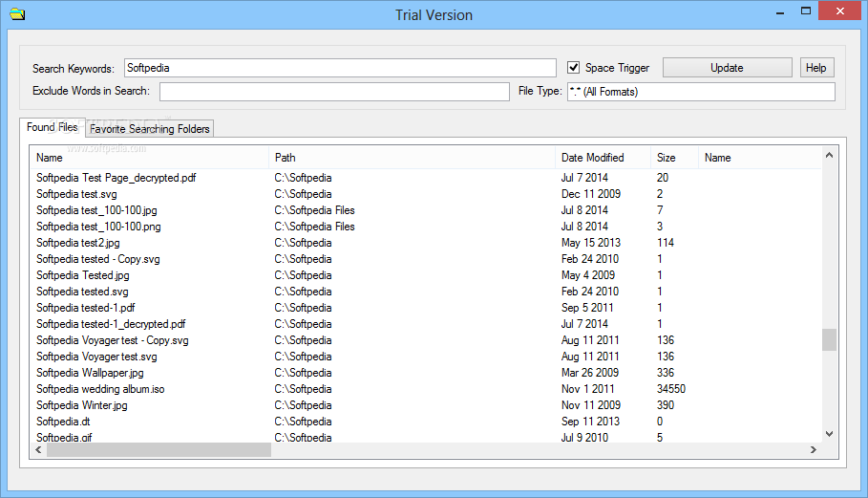The width and height of the screenshot is (868, 498).
Task: Click the vertical scrollbar up arrow
Action: 829,155
